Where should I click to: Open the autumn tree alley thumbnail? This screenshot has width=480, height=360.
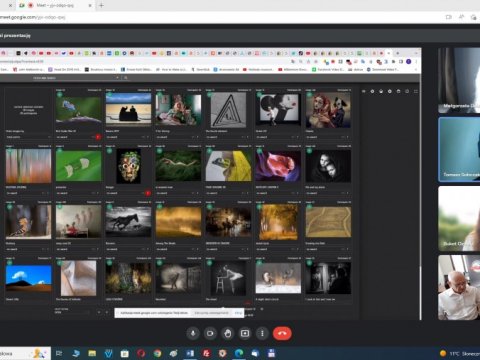coord(278,222)
